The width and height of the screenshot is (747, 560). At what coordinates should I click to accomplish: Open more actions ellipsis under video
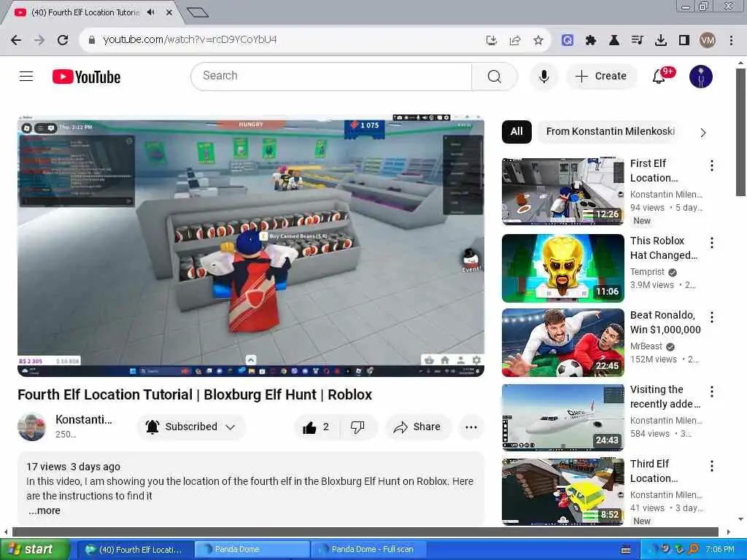[471, 427]
